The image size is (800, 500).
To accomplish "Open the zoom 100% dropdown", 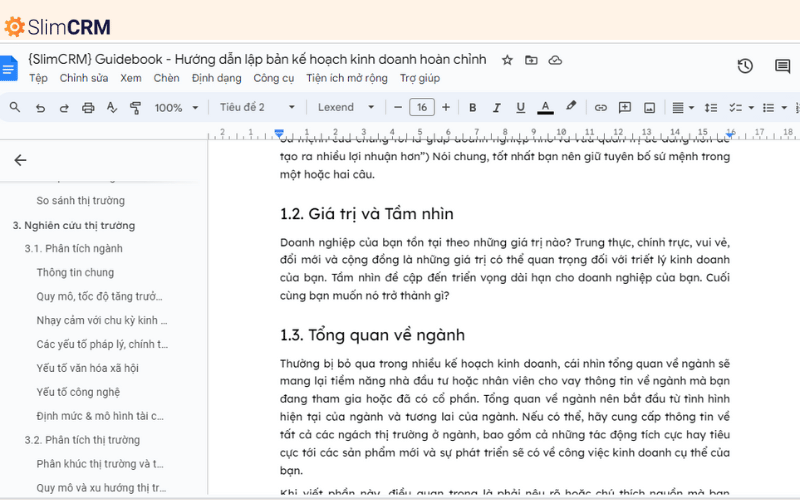I will coord(177,108).
